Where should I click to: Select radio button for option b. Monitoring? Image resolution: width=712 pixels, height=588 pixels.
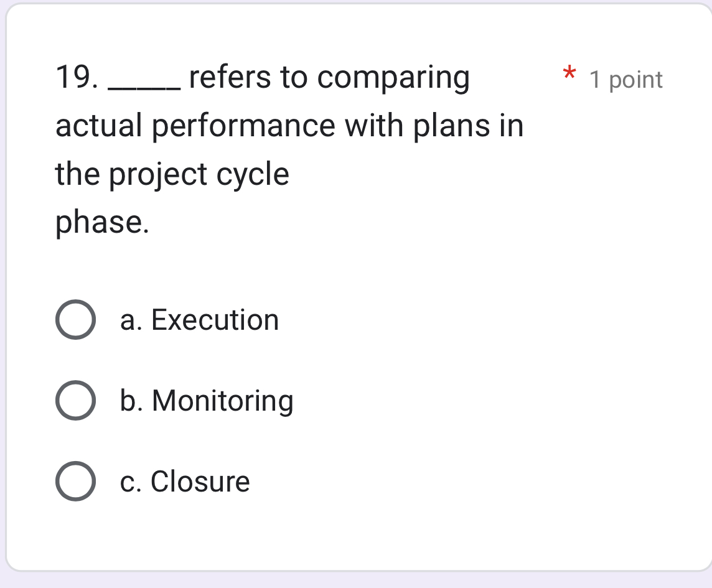pyautogui.click(x=75, y=401)
